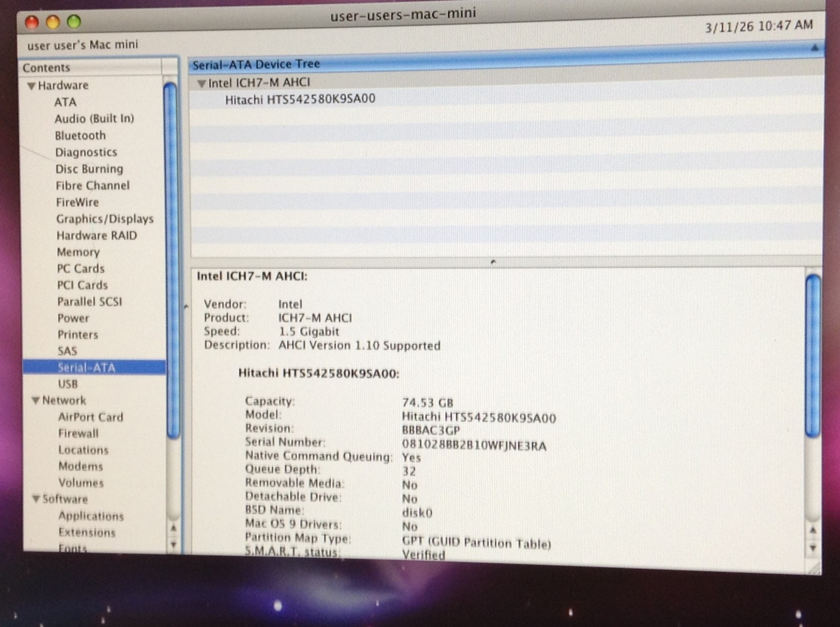Collapse the Network section in Contents
Viewport: 840px width, 627px height.
[x=36, y=401]
